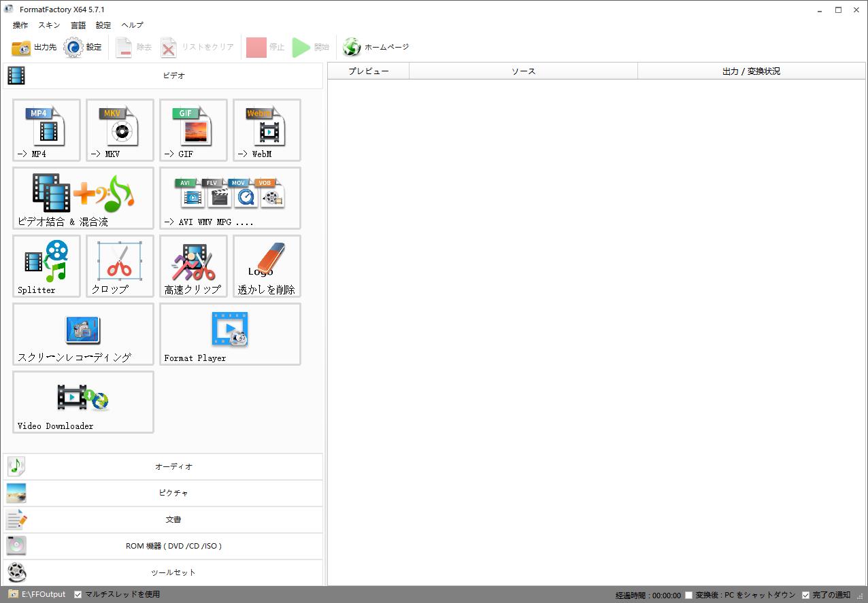Launch スクリーンレコーディング
The height and width of the screenshot is (603, 868).
click(x=83, y=334)
